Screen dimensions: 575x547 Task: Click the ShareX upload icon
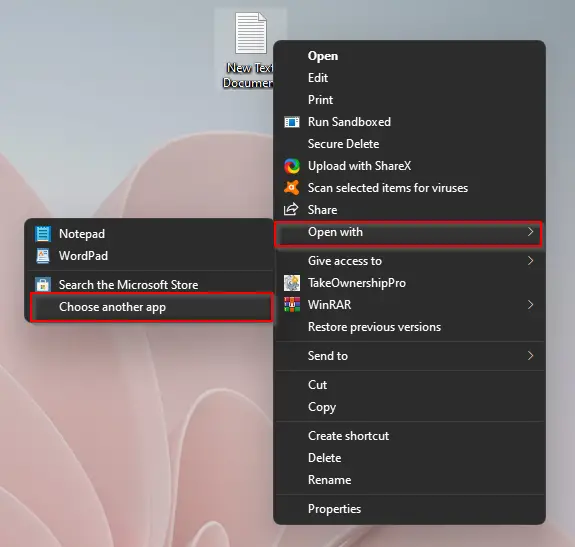(x=292, y=166)
